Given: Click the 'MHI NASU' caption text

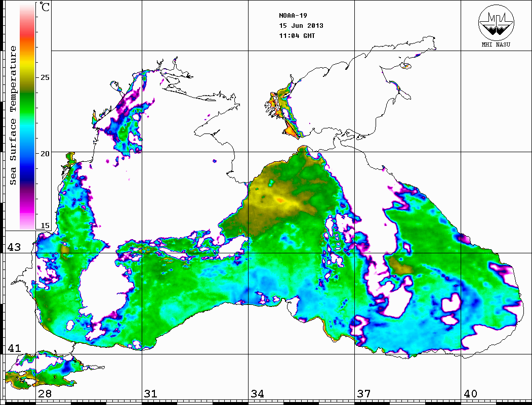Looking at the screenshot, I should (496, 44).
